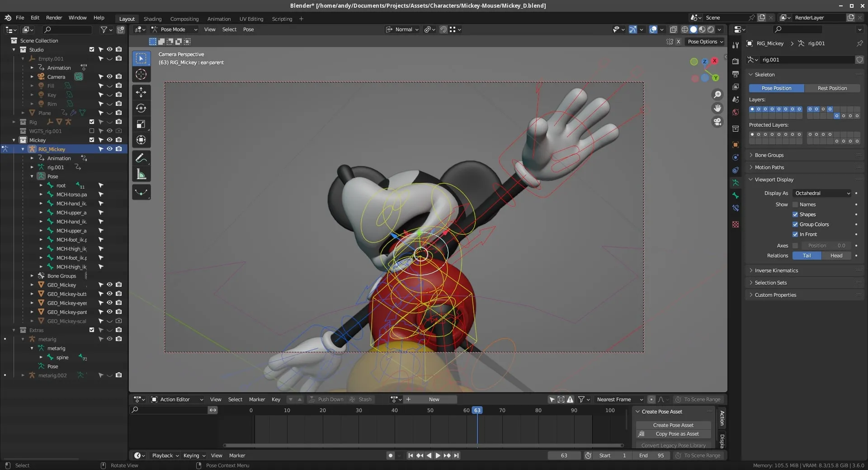Toggle the camera view icon
This screenshot has width=868, height=470.
(x=717, y=122)
